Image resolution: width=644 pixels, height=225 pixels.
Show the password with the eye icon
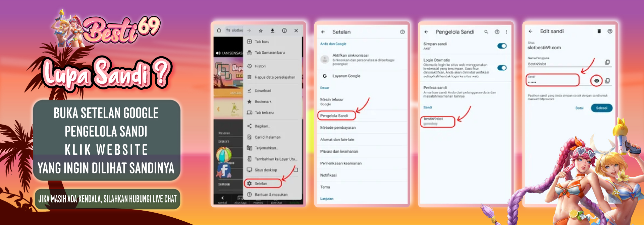click(x=596, y=81)
